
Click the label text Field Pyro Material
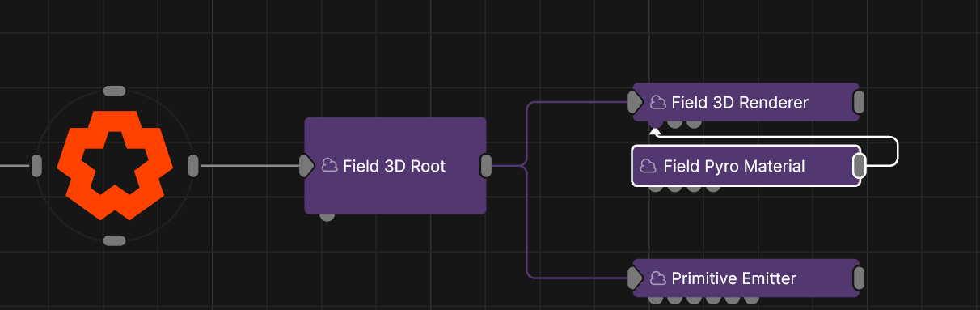(x=734, y=166)
